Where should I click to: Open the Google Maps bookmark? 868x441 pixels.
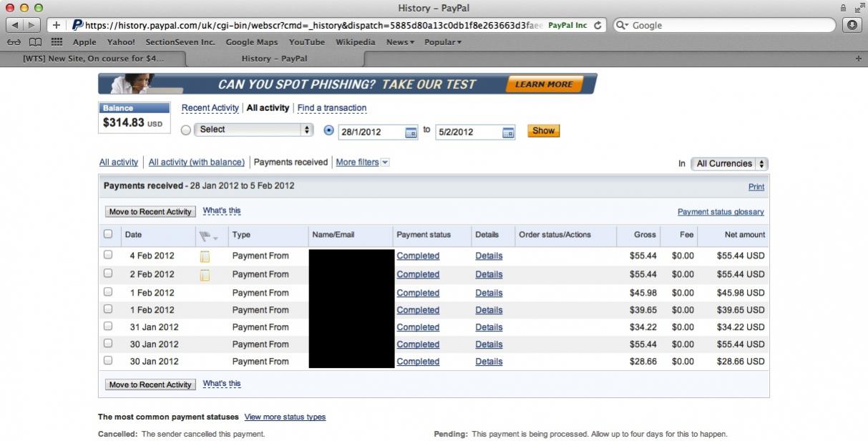click(x=252, y=42)
